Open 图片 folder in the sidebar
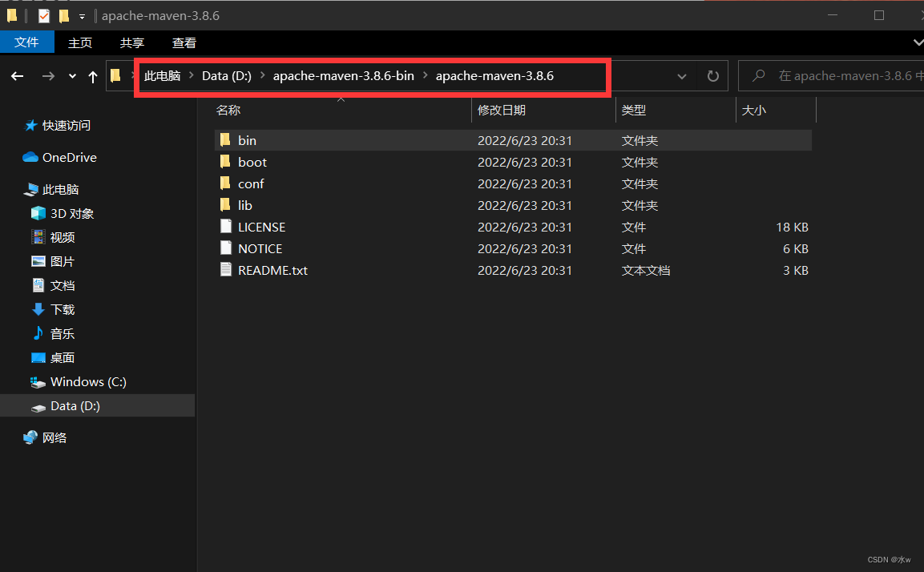Screen dimensions: 924x572 [63, 261]
